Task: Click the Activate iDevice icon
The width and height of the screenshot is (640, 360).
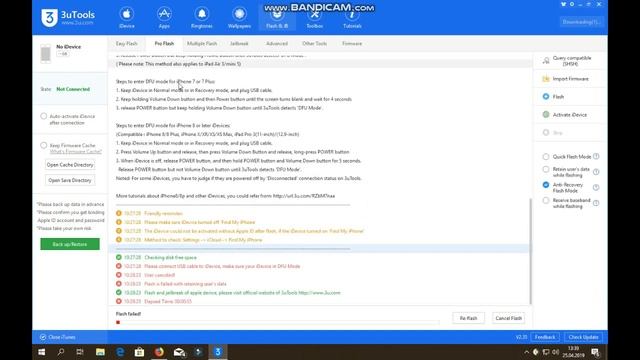Action: pyautogui.click(x=546, y=115)
